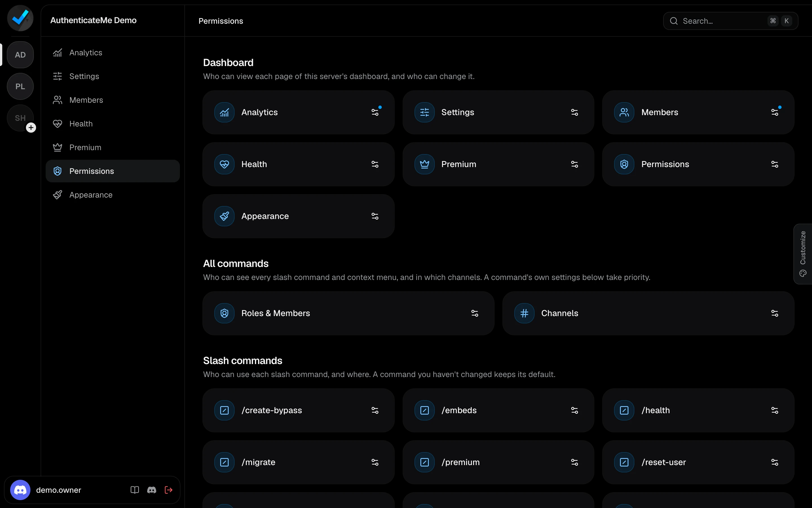
Task: Click the Slash commands section heading
Action: pos(242,360)
